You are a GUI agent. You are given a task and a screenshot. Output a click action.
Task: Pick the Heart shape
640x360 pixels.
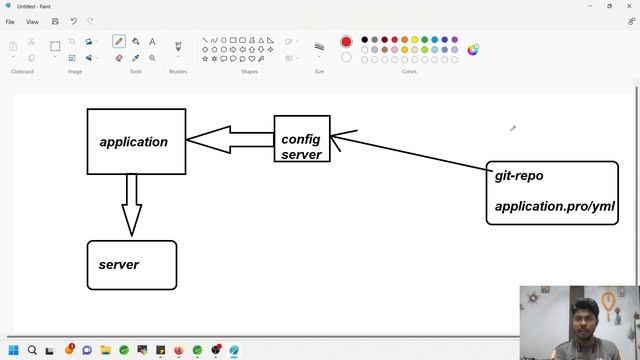tap(252, 59)
